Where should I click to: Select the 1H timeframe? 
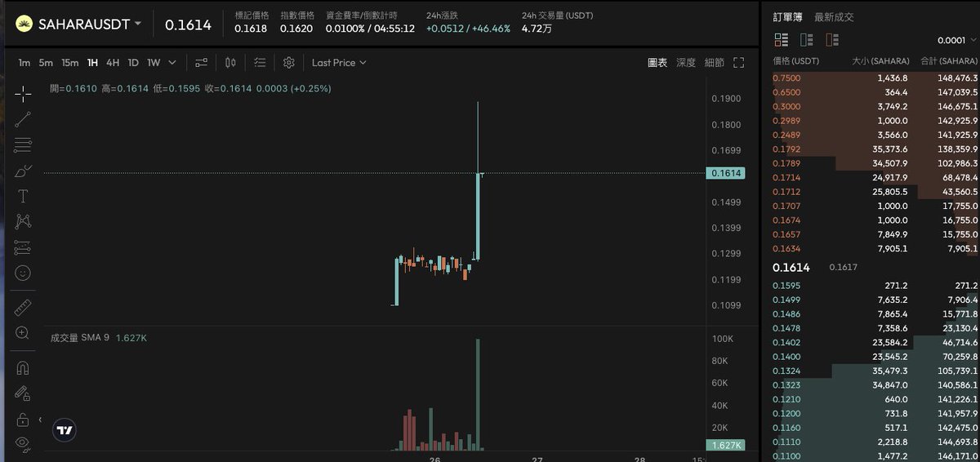coord(92,62)
